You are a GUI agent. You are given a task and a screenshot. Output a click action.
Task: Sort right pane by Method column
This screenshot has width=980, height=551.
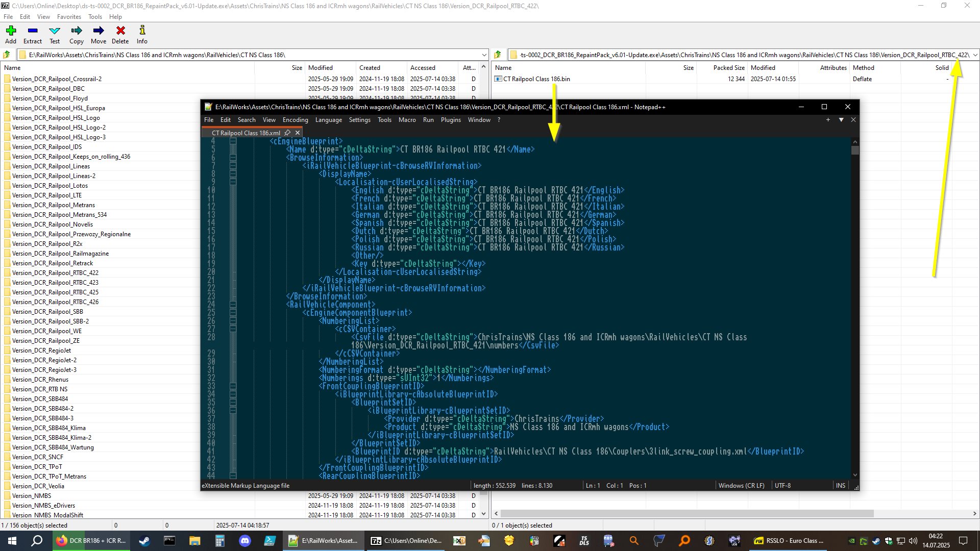(x=875, y=68)
